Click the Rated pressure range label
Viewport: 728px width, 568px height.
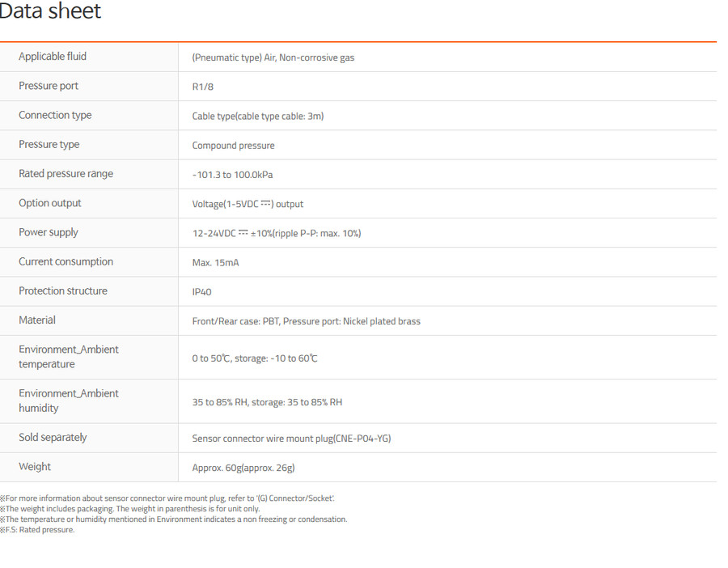pos(66,174)
